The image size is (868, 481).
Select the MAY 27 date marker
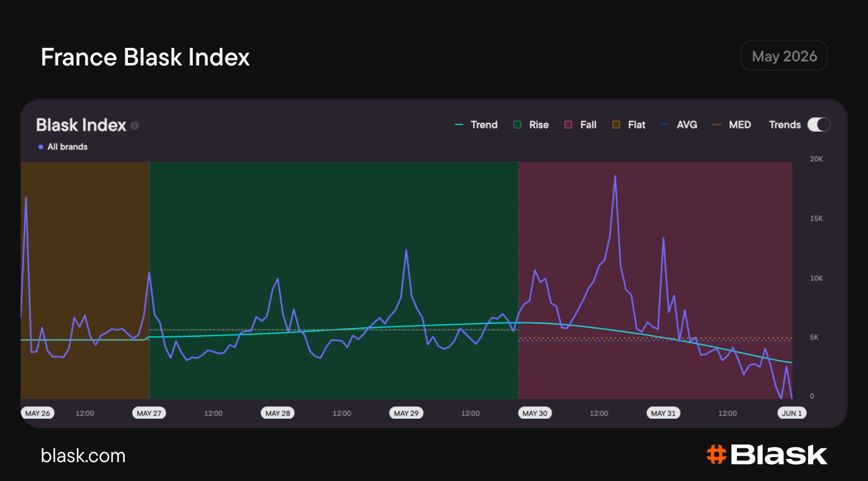click(149, 413)
